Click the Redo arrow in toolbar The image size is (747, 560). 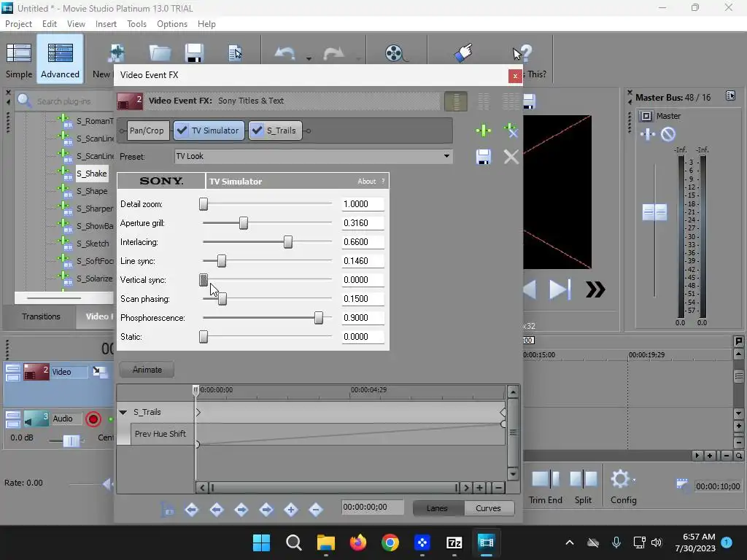(x=333, y=53)
